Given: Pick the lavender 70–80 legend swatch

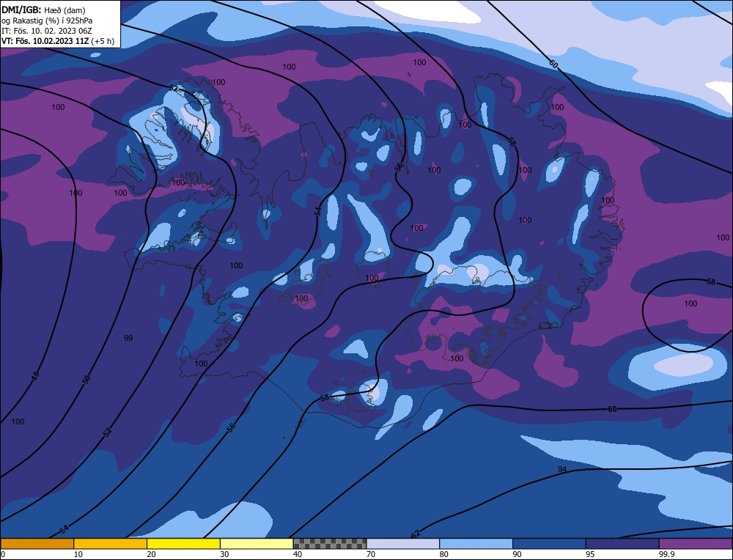Looking at the screenshot, I should click(403, 544).
